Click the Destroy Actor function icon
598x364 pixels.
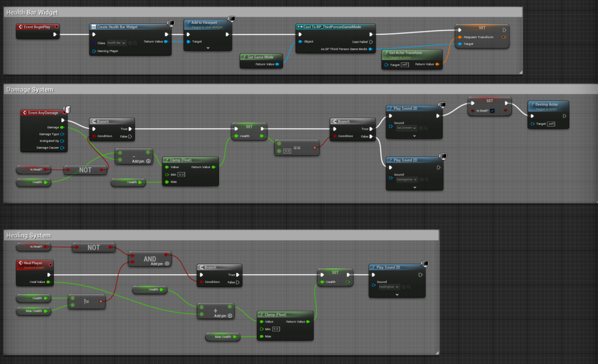pyautogui.click(x=532, y=104)
